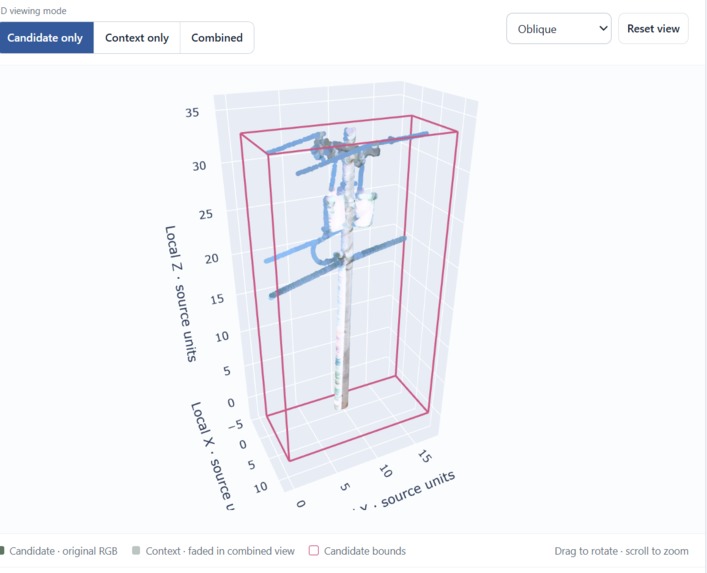Switch to Context only mode
The height and width of the screenshot is (573, 707).
pos(137,37)
